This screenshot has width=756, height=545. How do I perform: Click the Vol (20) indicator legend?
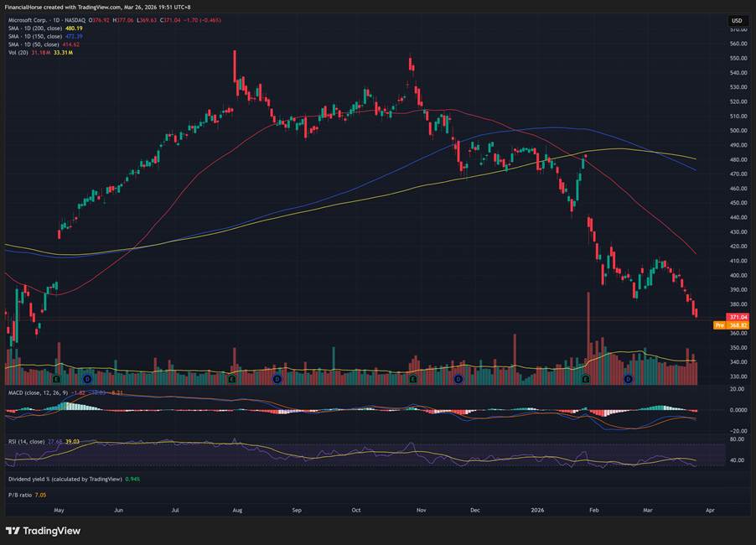point(18,52)
